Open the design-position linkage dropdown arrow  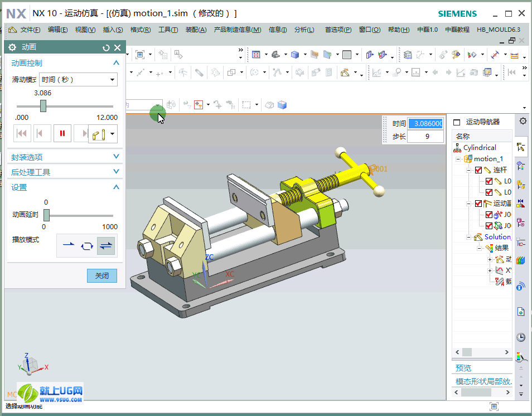(x=112, y=134)
